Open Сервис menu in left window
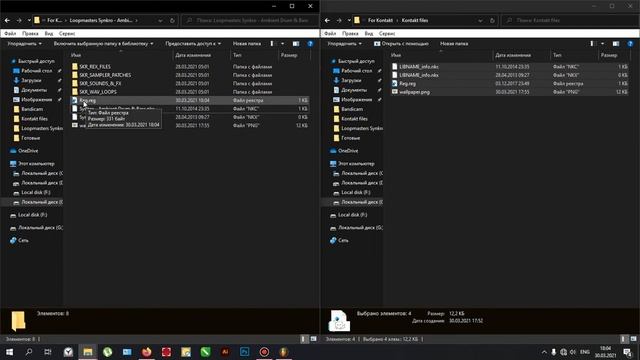This screenshot has width=640, height=360. 67,33
